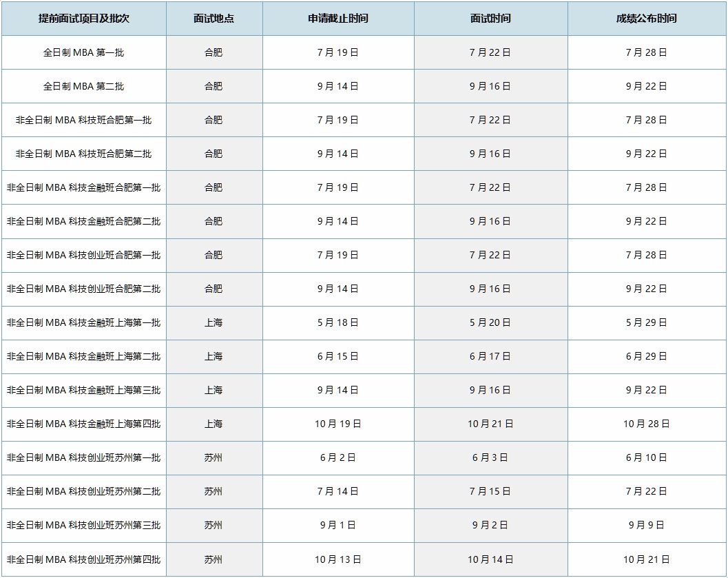Click the 10月28日 result date cell
This screenshot has height=578, width=728.
[x=646, y=424]
